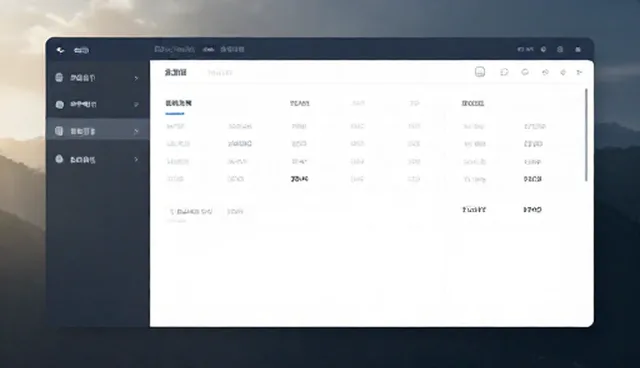Click the user text in the title bar's right side
Viewport: 640px width, 368px height.
525,49
